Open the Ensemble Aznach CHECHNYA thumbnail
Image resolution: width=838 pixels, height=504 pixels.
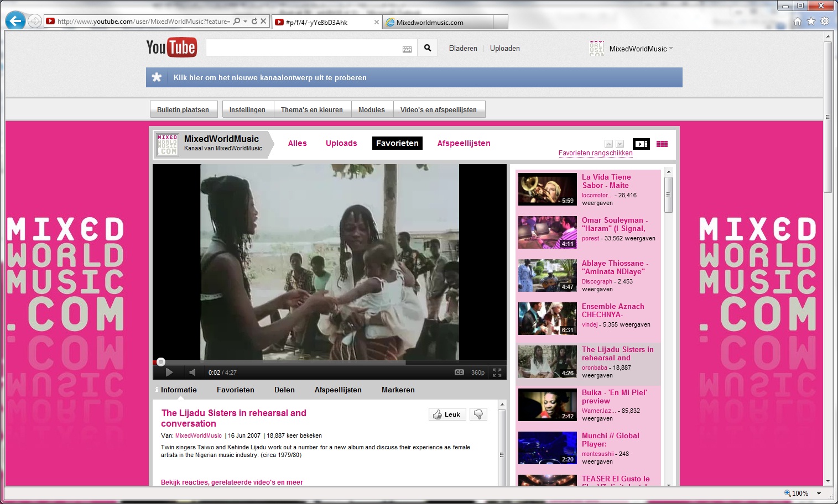pos(548,319)
